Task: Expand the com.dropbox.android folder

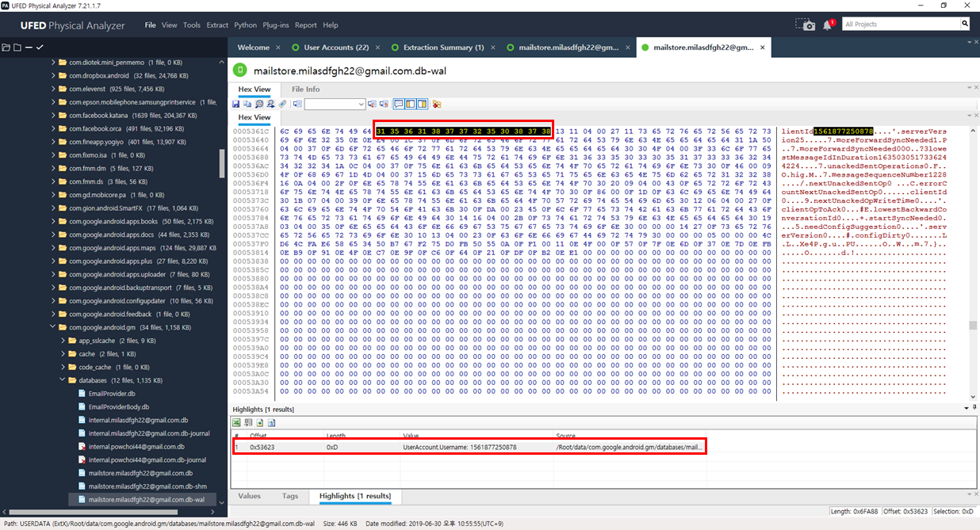Action: pyautogui.click(x=53, y=75)
